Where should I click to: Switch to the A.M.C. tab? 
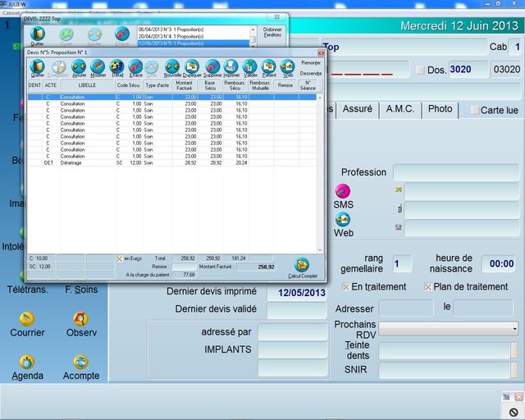pos(399,108)
